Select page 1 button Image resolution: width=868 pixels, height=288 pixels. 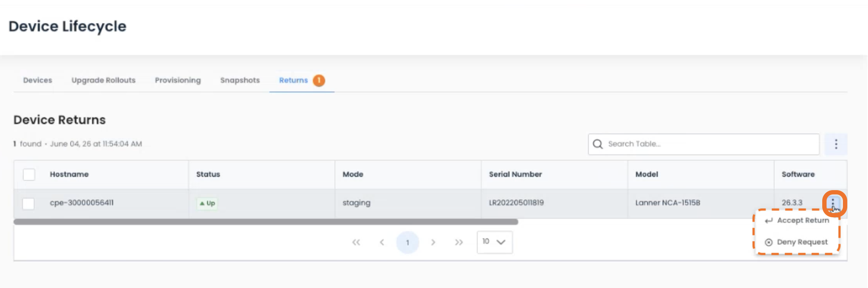pyautogui.click(x=408, y=242)
